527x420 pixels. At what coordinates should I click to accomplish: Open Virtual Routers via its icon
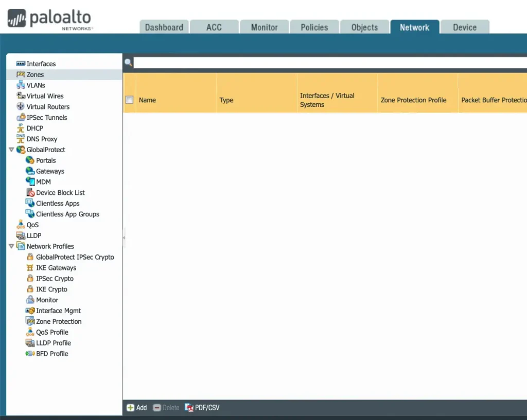coord(21,107)
